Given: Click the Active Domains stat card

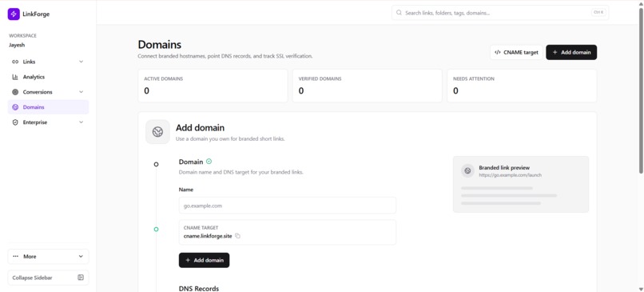Looking at the screenshot, I should [213, 86].
